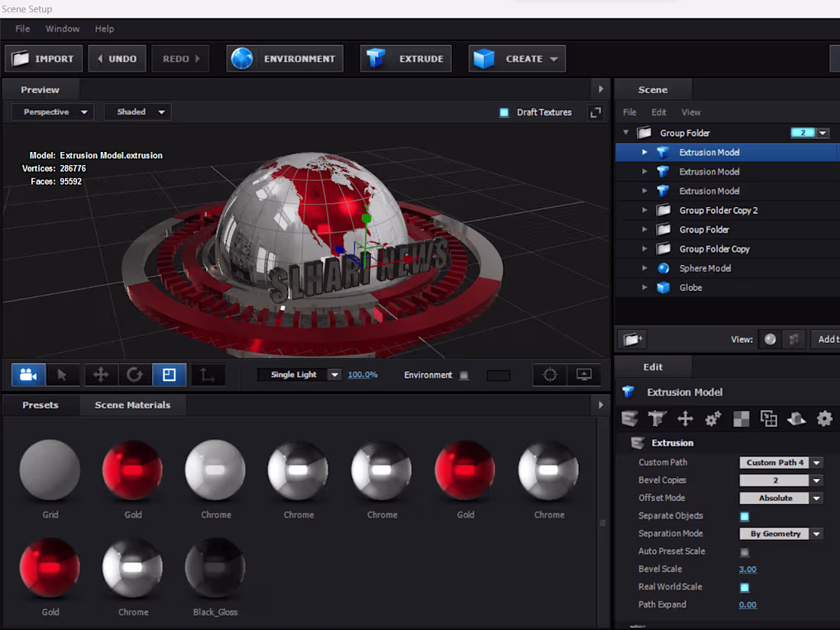Image resolution: width=840 pixels, height=630 pixels.
Task: Open the Bevel Copies dropdown
Action: 816,480
